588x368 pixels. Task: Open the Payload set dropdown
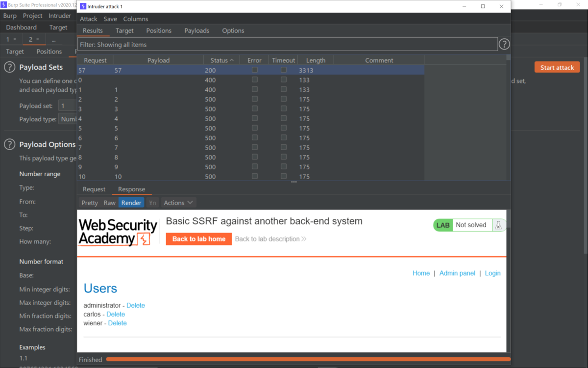(67, 105)
